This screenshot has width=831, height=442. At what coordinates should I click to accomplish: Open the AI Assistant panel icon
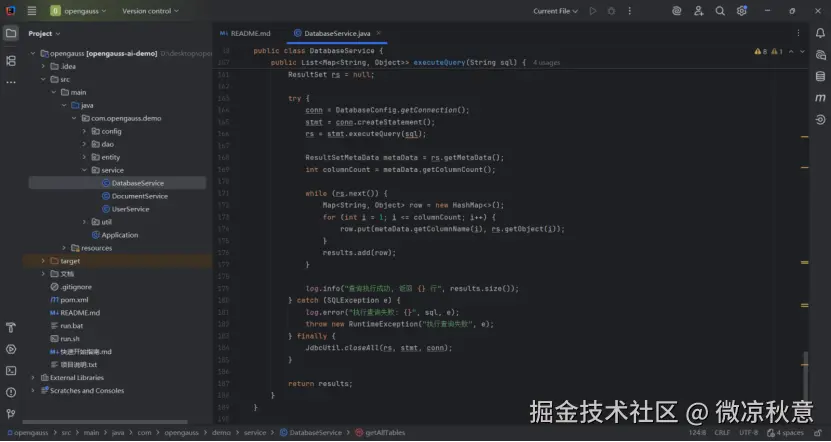pos(820,55)
